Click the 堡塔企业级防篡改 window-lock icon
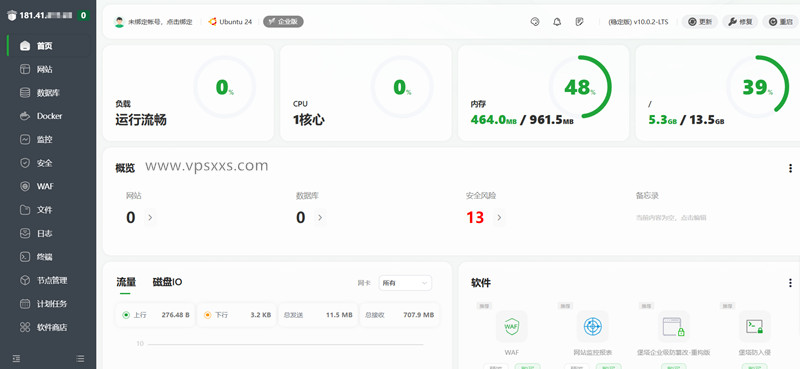Screen dimensions: 800x369 tap(673, 326)
